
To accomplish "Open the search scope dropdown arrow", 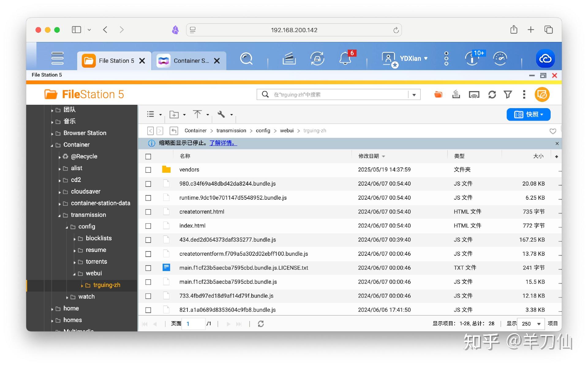I will [x=414, y=94].
